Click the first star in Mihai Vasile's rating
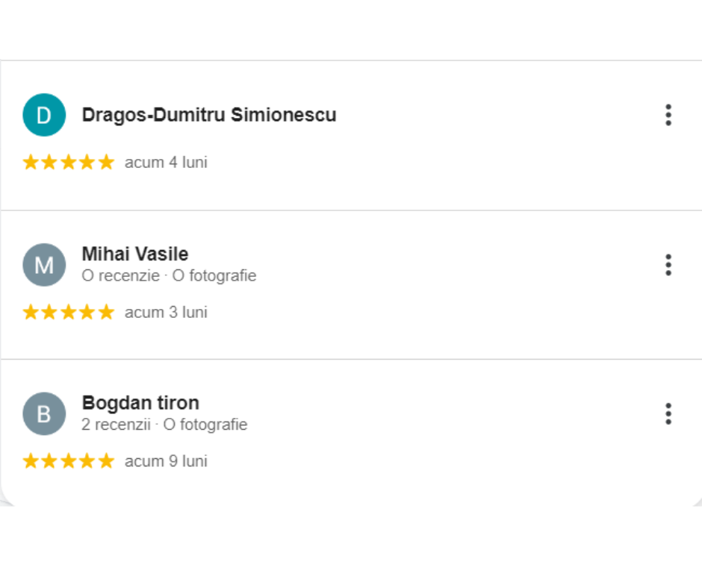The height and width of the screenshot is (588, 702). (x=31, y=312)
